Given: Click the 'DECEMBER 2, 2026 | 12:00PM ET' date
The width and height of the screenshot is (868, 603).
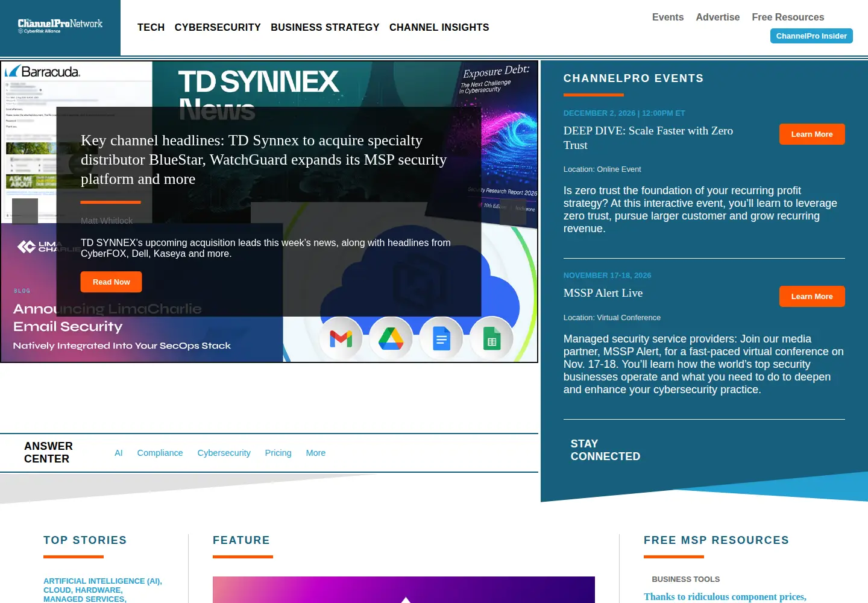Looking at the screenshot, I should point(624,113).
